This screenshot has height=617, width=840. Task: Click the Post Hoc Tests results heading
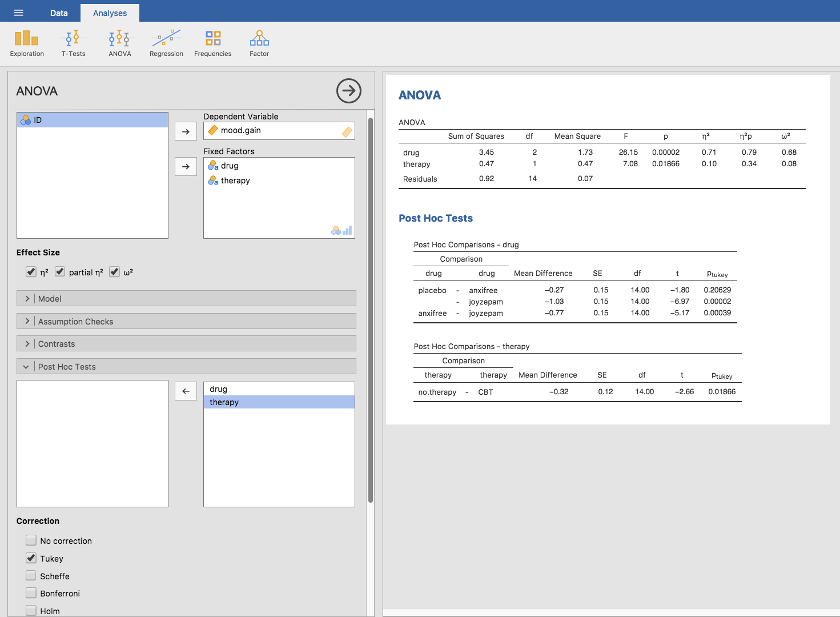coord(436,218)
